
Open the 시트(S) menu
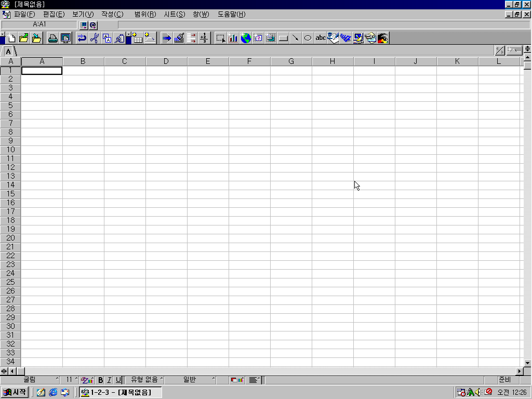[x=175, y=15]
